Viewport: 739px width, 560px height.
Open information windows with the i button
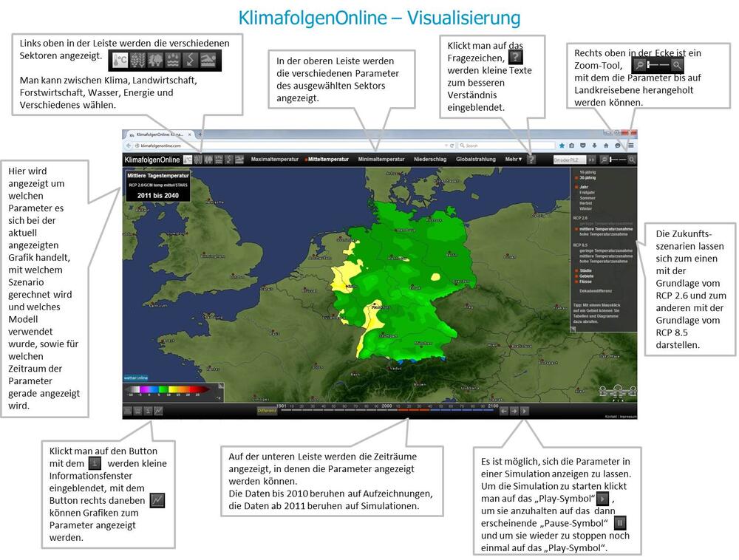pyautogui.click(x=147, y=411)
